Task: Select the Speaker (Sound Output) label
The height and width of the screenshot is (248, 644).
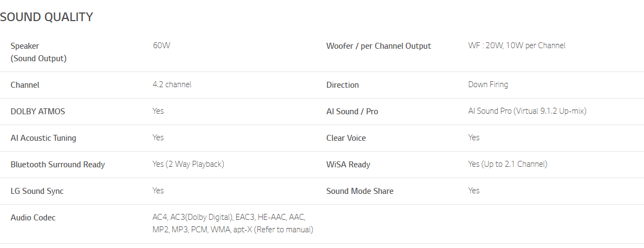Action: point(38,52)
